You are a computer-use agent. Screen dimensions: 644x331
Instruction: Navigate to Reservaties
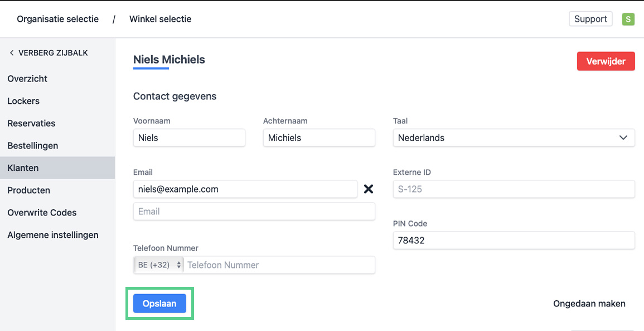click(x=31, y=123)
